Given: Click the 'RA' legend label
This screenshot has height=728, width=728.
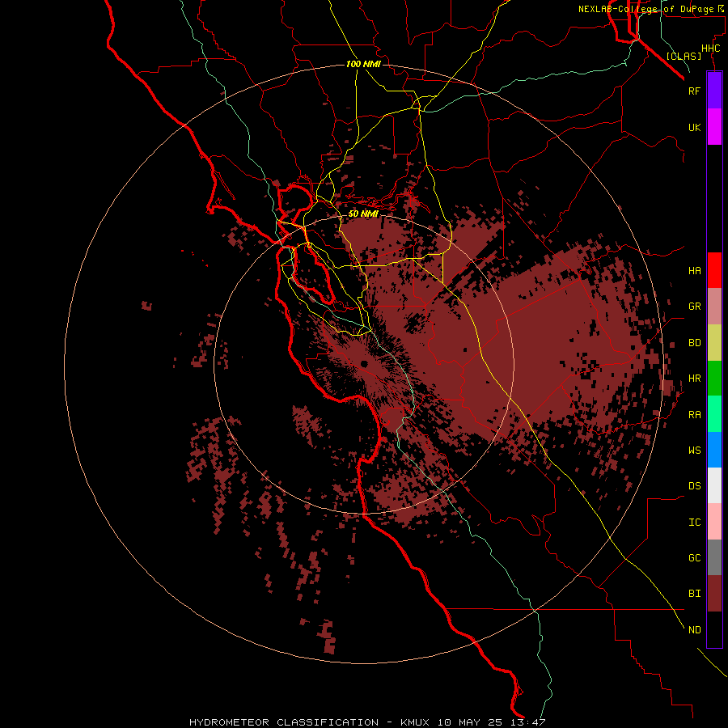Looking at the screenshot, I should click(x=694, y=415).
